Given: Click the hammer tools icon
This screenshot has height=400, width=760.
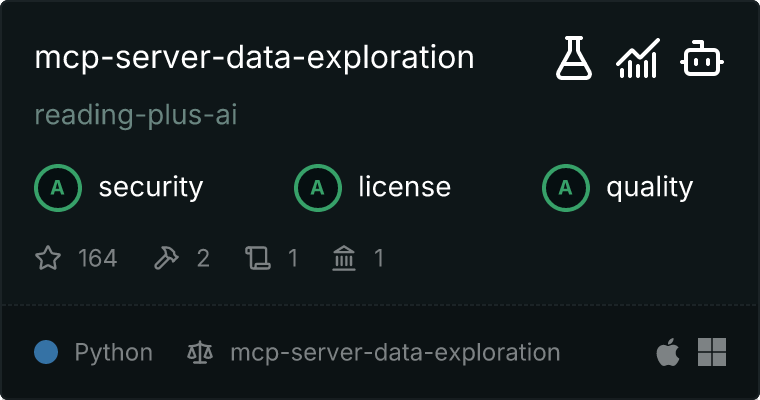Looking at the screenshot, I should tap(166, 257).
